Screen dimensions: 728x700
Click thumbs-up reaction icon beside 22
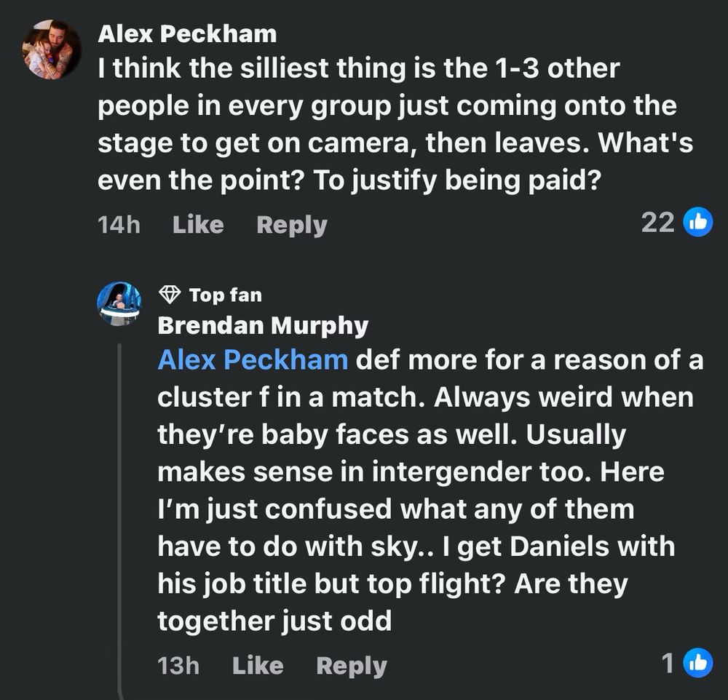[x=697, y=223]
